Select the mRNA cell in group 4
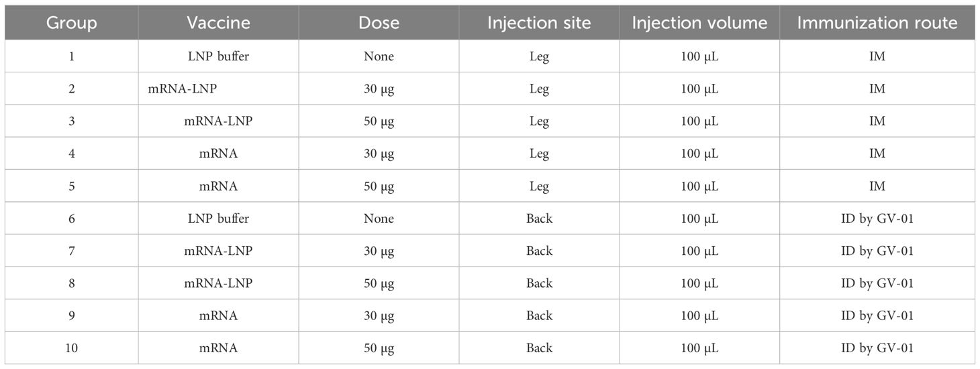The image size is (980, 369). 218,154
